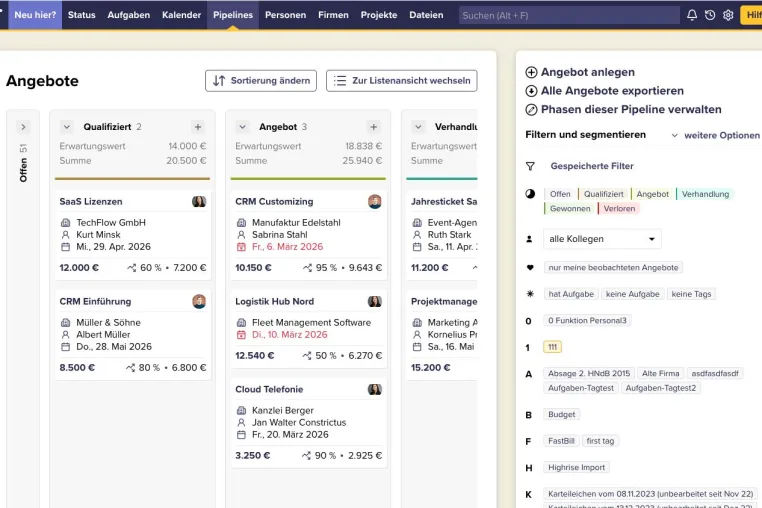Open the Pipelines tab
This screenshot has width=762, height=508.
(x=233, y=15)
